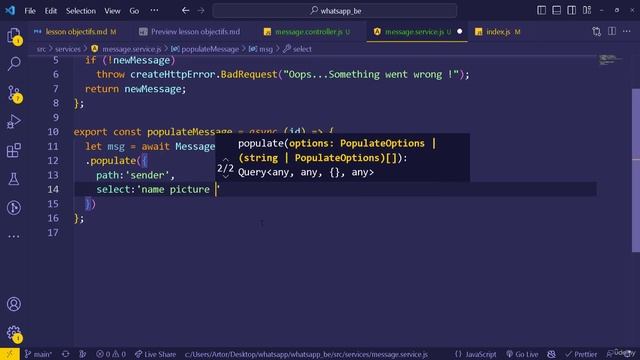Go back in navigation history
The width and height of the screenshot is (640, 360).
tap(185, 11)
